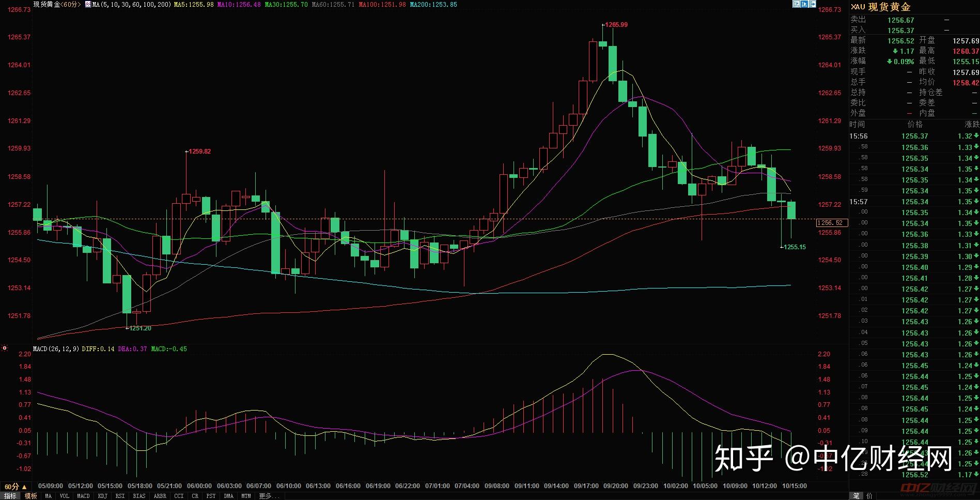Click the XAU 现货黄金 quote header

tap(881, 7)
